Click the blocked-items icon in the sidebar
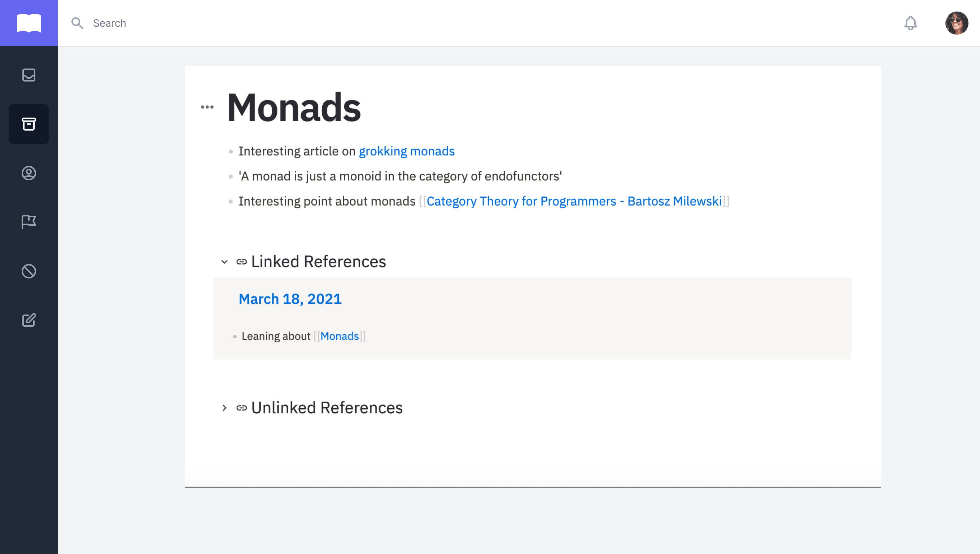This screenshot has height=554, width=980. coord(29,271)
